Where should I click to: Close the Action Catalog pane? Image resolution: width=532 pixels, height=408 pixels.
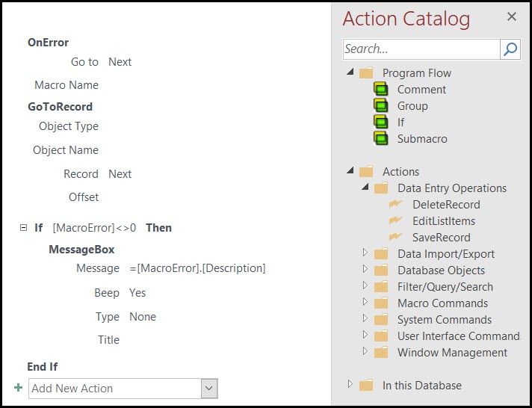(x=512, y=16)
